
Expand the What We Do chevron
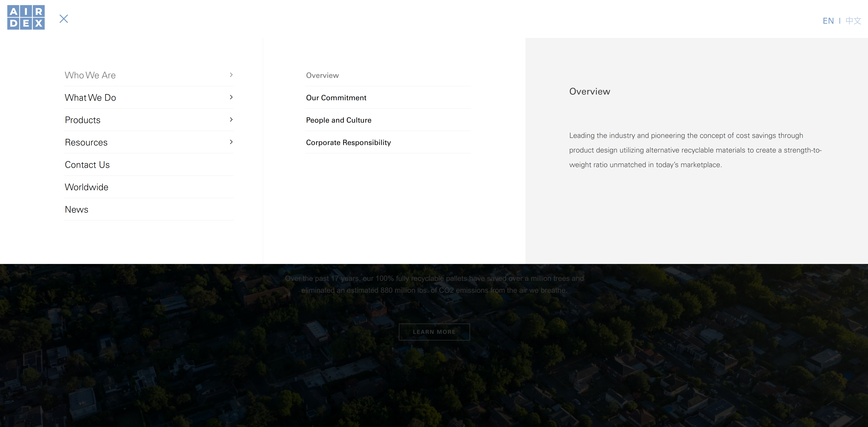point(231,98)
